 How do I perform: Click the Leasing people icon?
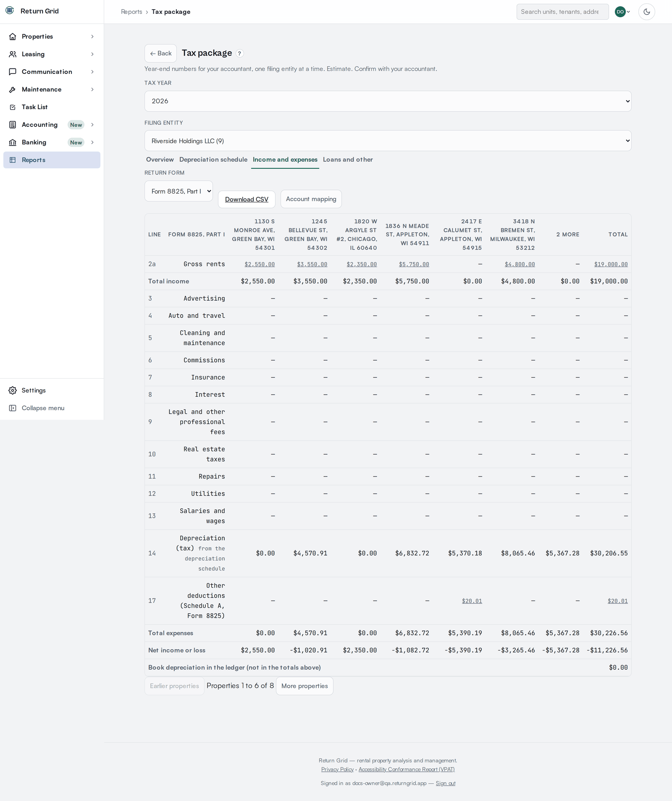[13, 54]
